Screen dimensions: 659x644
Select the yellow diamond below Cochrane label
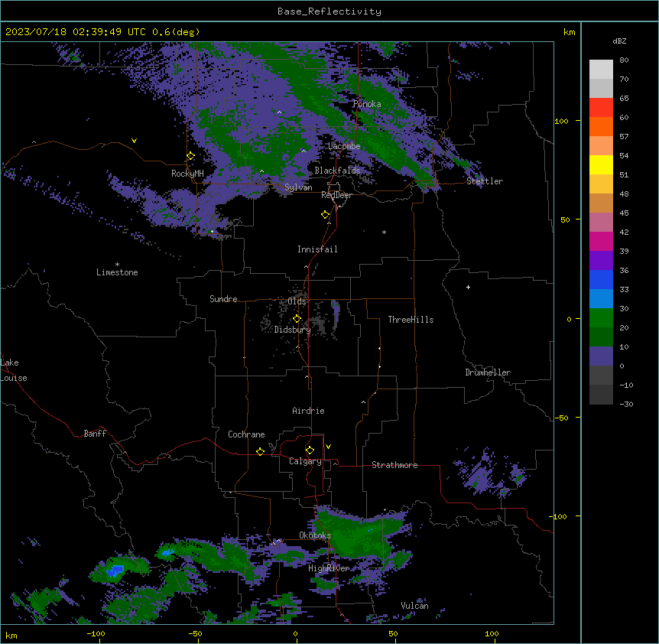(x=260, y=451)
